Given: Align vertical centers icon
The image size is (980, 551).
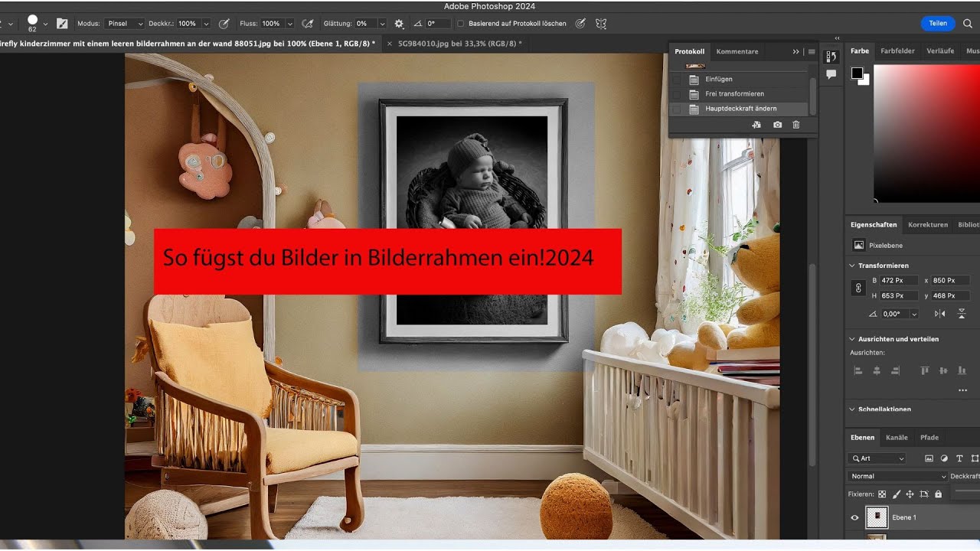Looking at the screenshot, I should [943, 370].
